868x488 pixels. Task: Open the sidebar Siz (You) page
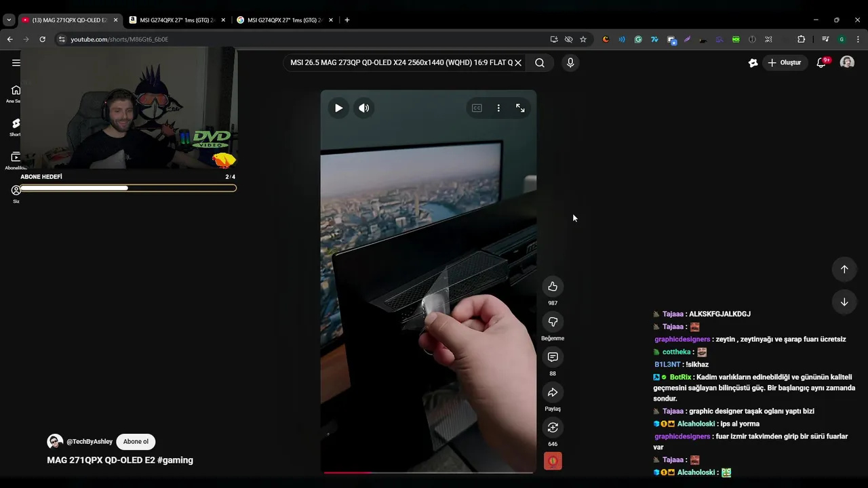click(16, 194)
